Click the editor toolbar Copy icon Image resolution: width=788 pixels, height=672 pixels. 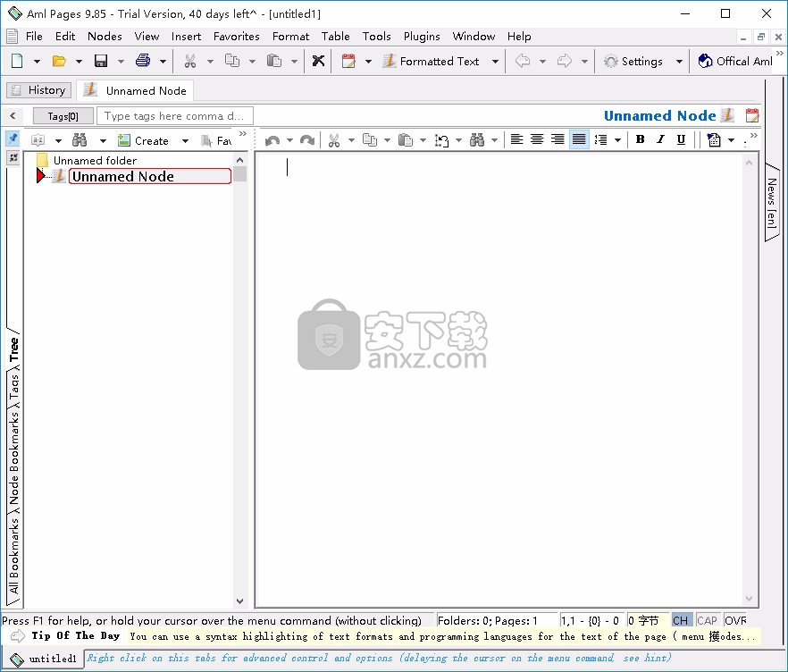coord(370,140)
